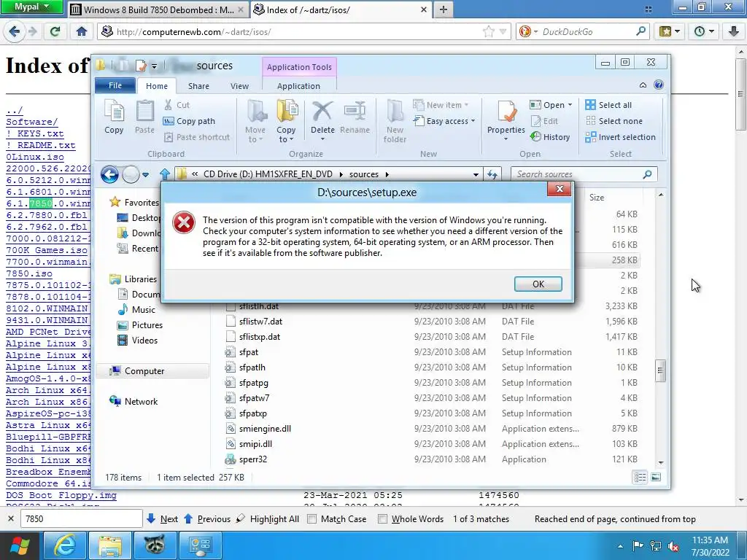Click Copy path in the Clipboard group
Viewport: 747px width, 560px height.
(189, 121)
